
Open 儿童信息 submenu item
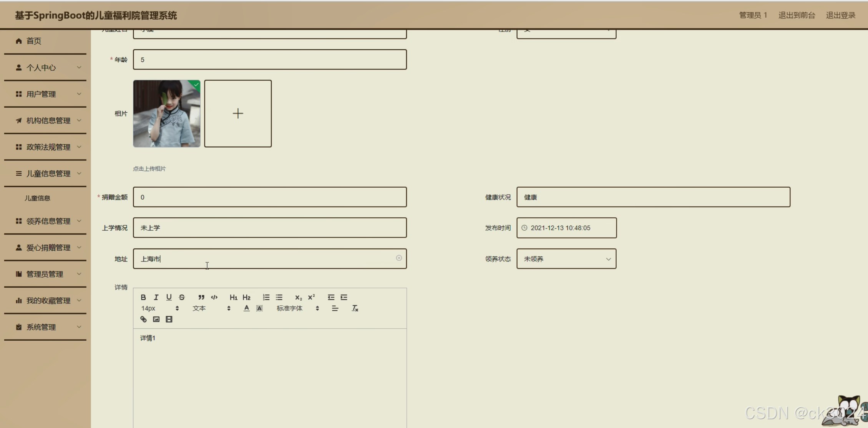(38, 198)
